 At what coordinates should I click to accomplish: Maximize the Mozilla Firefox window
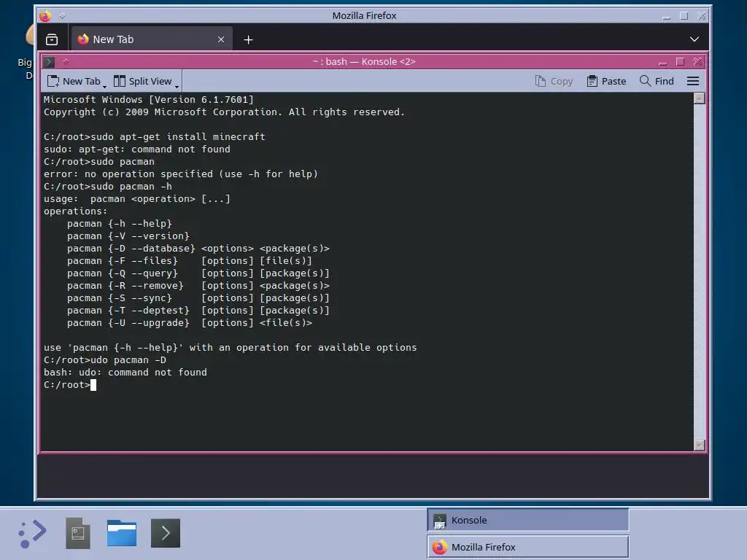point(684,16)
